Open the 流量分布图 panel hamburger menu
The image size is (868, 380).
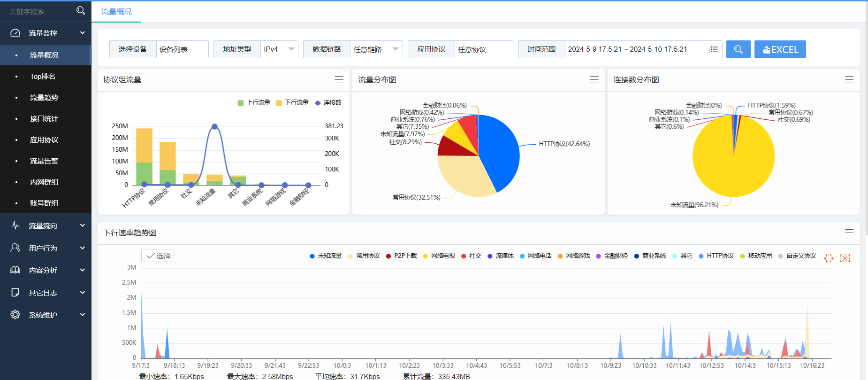pyautogui.click(x=594, y=80)
